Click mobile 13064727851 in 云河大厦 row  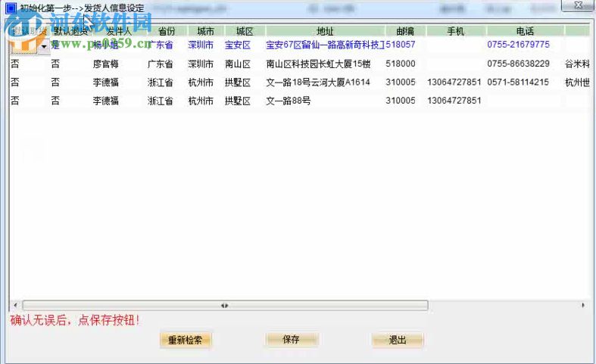coord(454,82)
